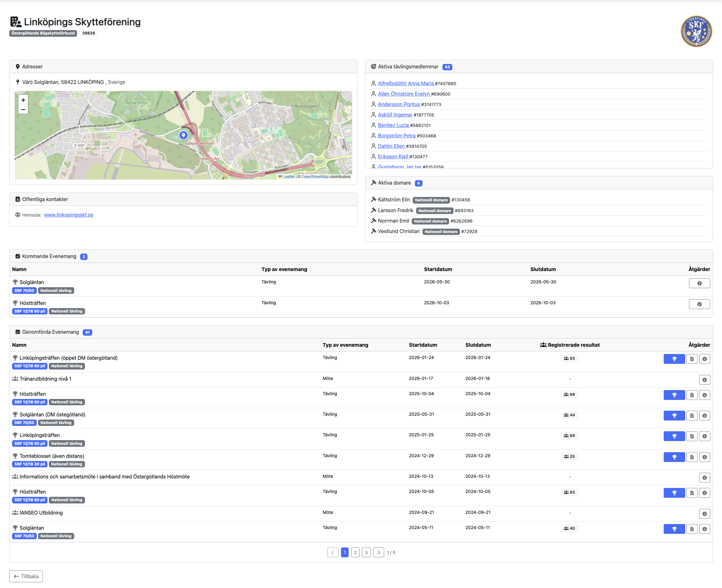Viewport: 722px width, 588px height.
Task: Zoom in on the map with plus control
Action: 23,100
